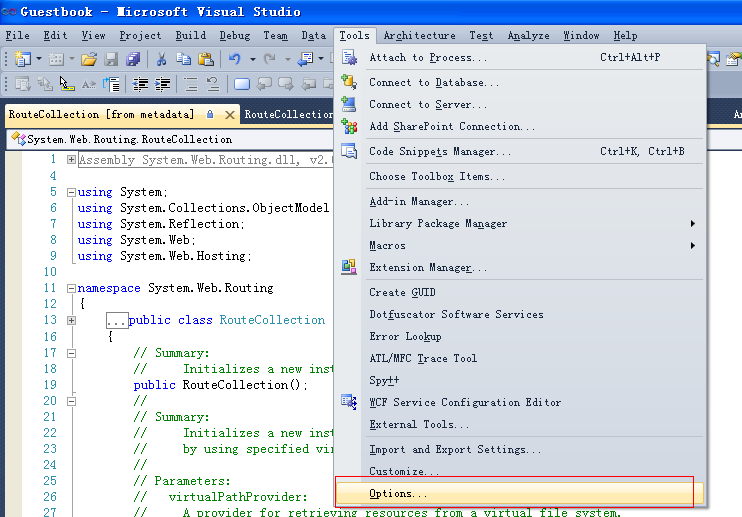
Task: Switch to the second RouteCollection tab
Action: pos(288,114)
